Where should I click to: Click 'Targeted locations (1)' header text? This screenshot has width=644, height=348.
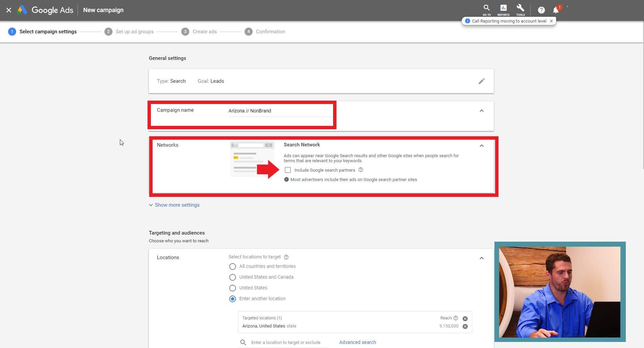point(262,318)
